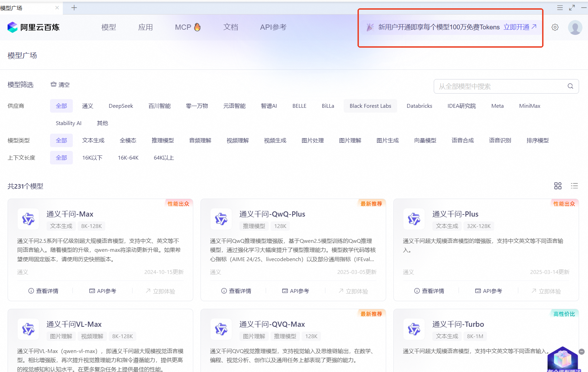The width and height of the screenshot is (588, 372).
Task: Click 立即体验 on 通义千问-Max card
Action: point(160,291)
